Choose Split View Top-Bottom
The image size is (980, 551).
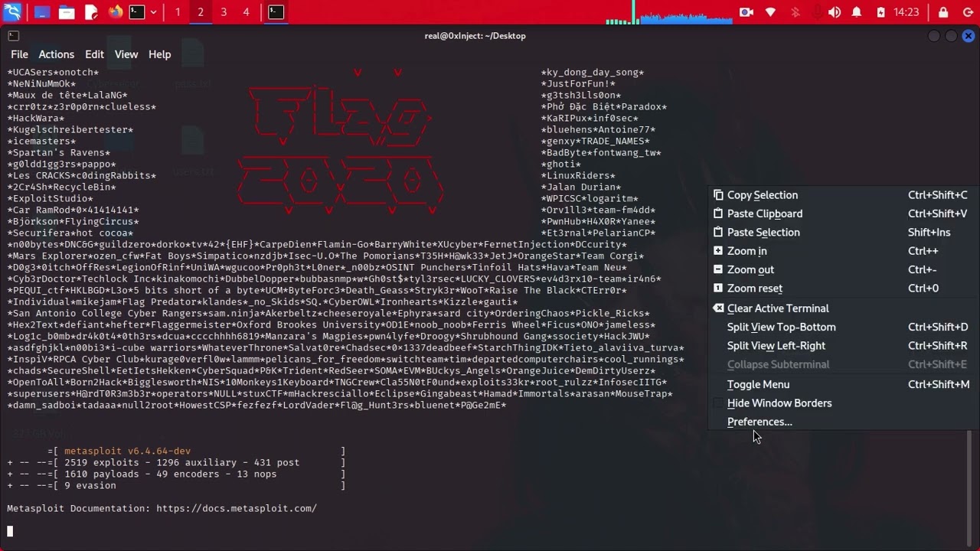pyautogui.click(x=841, y=327)
